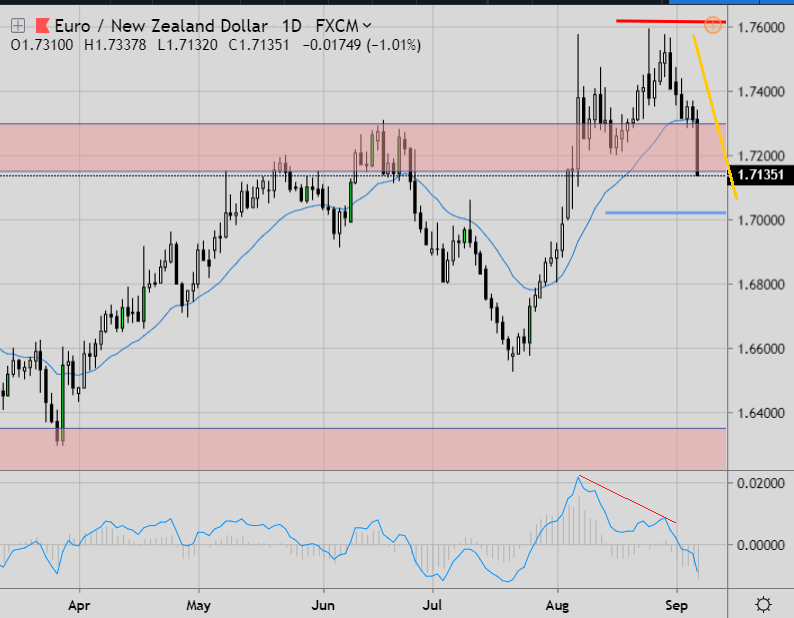Click the 0.00000 indicator axis label

pos(761,545)
